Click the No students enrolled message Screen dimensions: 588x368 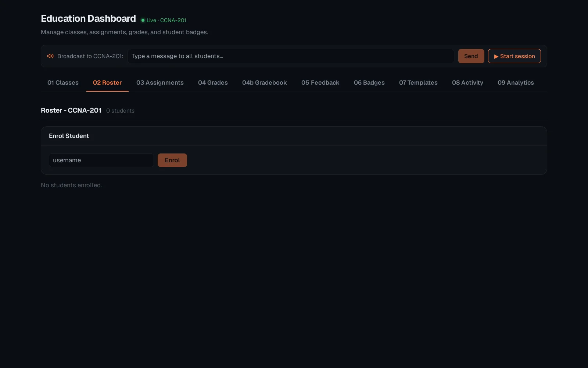tap(71, 185)
